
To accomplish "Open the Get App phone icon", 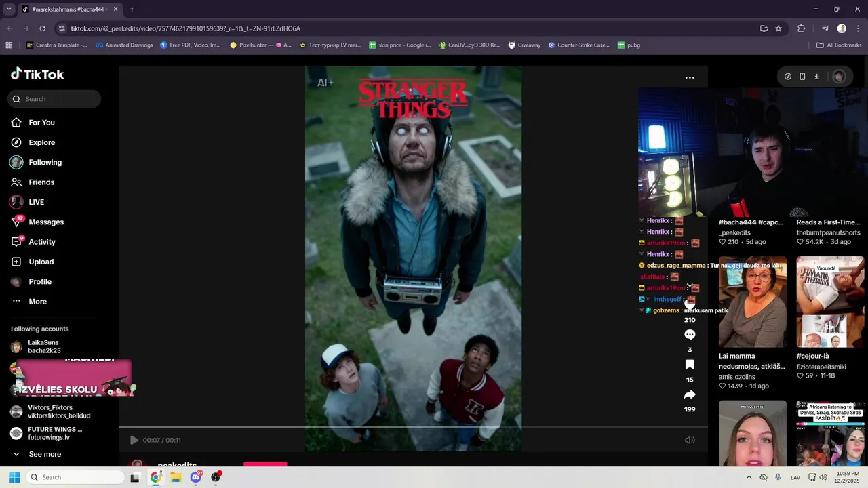I will (x=802, y=77).
